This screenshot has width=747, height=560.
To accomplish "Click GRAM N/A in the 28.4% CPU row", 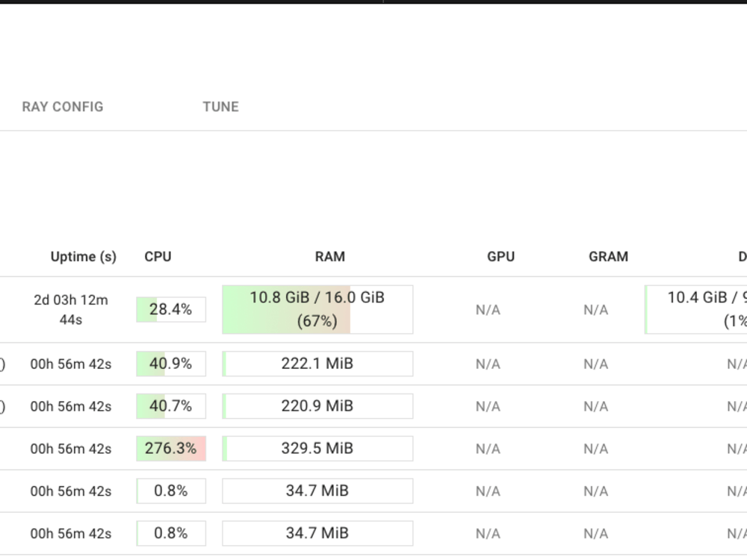I will (x=595, y=310).
